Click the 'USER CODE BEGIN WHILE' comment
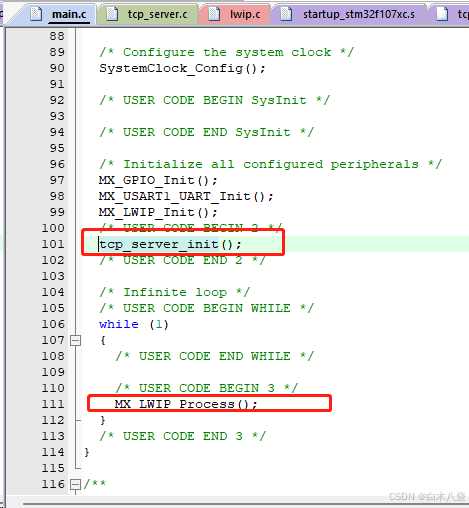The width and height of the screenshot is (469, 508). pos(207,308)
